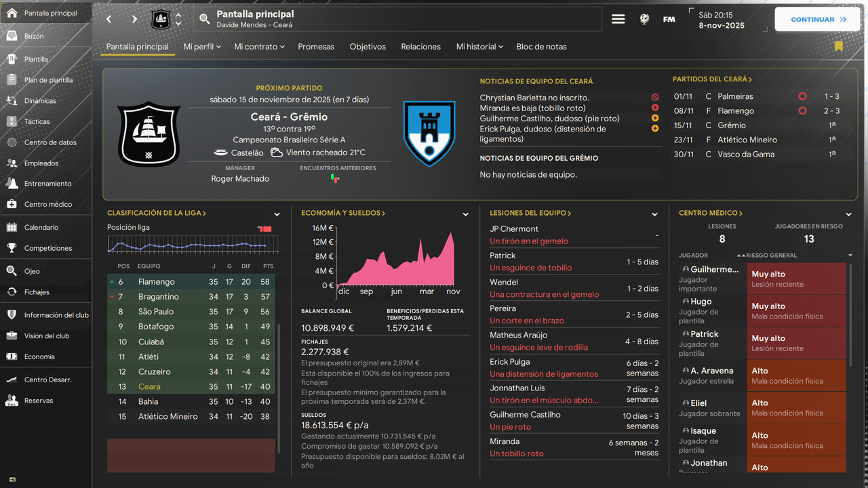Select Ceará row in league table
Viewport: 868px width, 488px height.
pos(191,386)
